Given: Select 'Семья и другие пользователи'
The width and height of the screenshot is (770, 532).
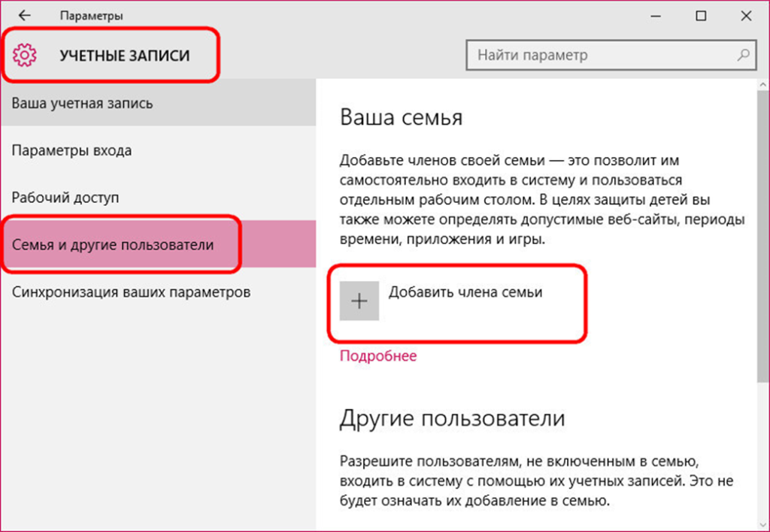Looking at the screenshot, I should (158, 244).
